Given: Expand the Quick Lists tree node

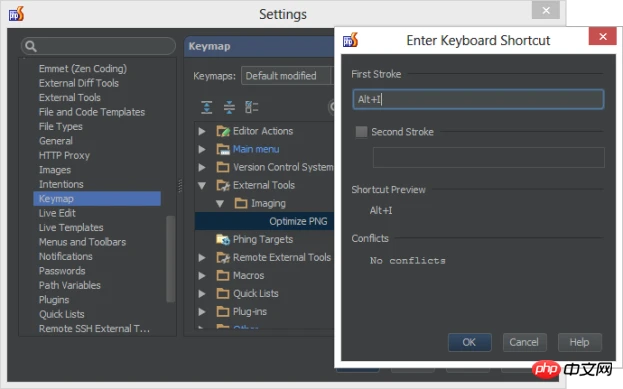Looking at the screenshot, I should [202, 294].
